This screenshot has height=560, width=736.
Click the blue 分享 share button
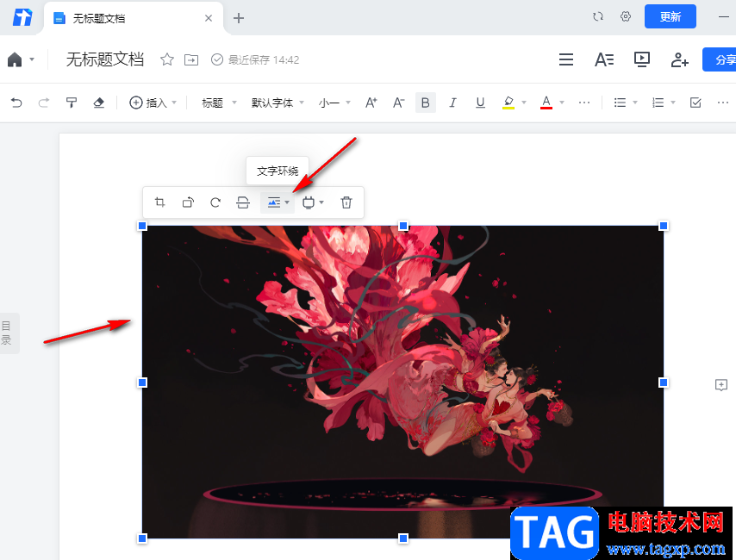(x=720, y=59)
